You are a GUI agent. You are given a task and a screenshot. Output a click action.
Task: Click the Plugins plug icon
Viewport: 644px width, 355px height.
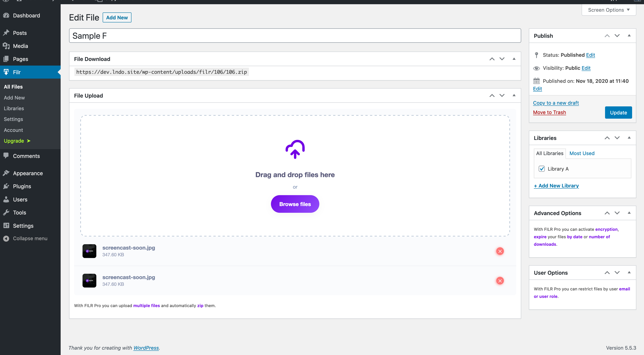tap(6, 186)
